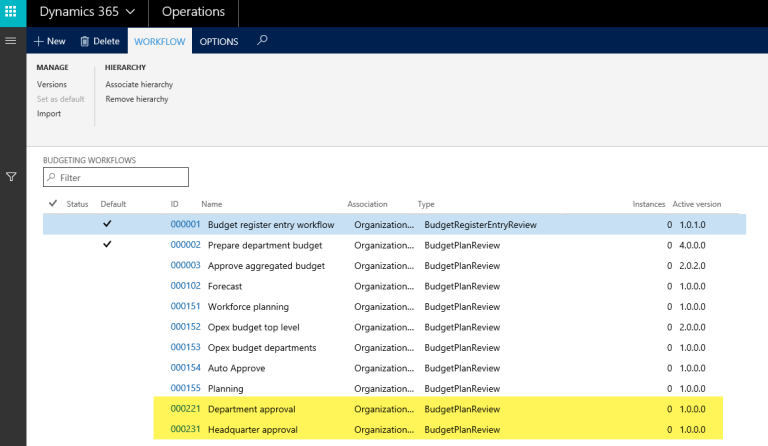The image size is (768, 446).
Task: Open the filter pane funnel icon
Action: tap(12, 177)
